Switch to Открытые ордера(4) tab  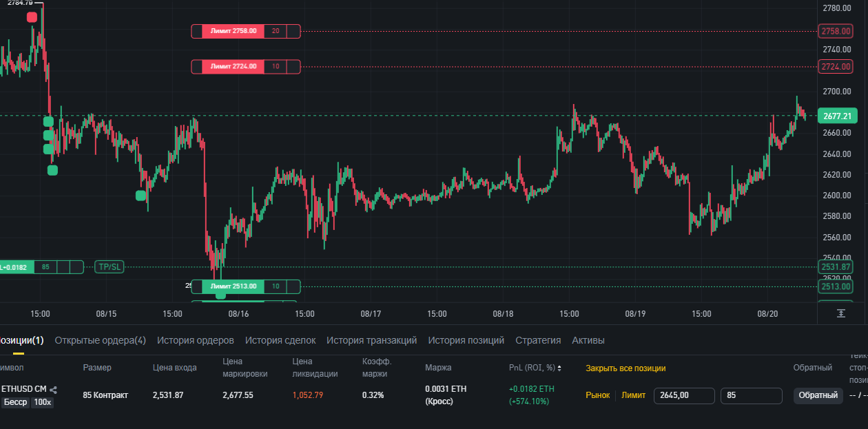coord(100,340)
